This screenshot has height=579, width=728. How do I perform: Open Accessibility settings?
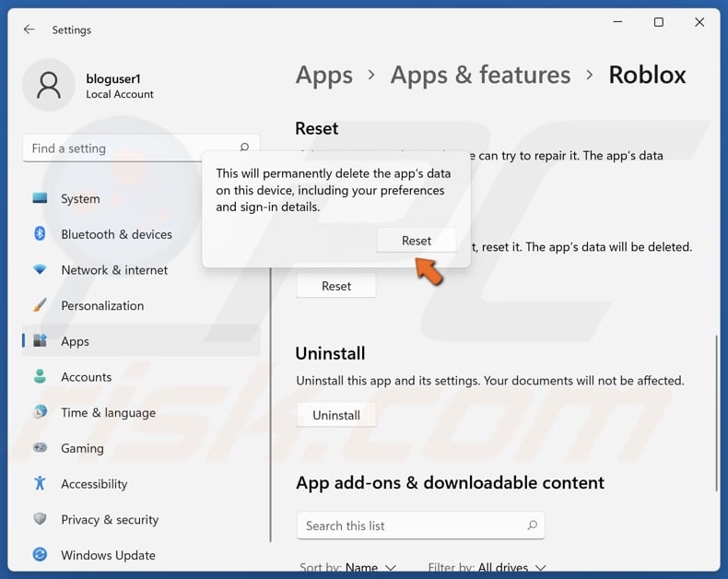click(94, 484)
